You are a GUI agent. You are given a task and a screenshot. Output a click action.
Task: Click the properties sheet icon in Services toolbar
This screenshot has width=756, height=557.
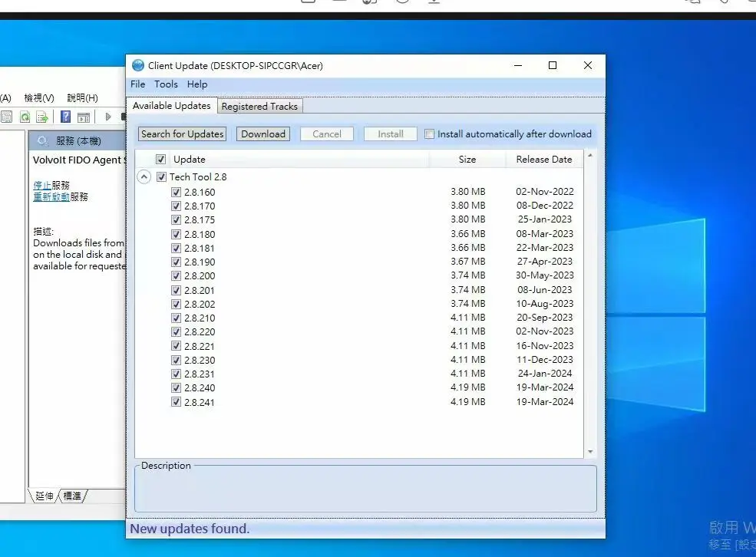click(6, 117)
